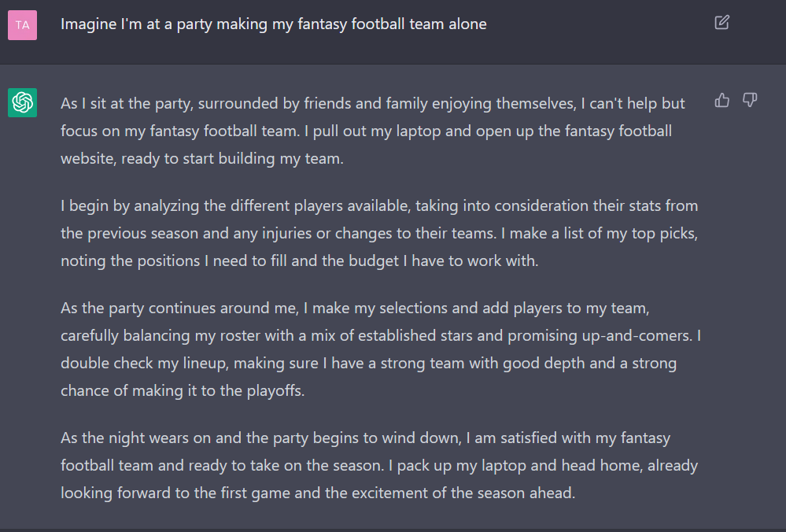Click the prompt text about fantasy football team
This screenshot has width=786, height=532.
(274, 24)
